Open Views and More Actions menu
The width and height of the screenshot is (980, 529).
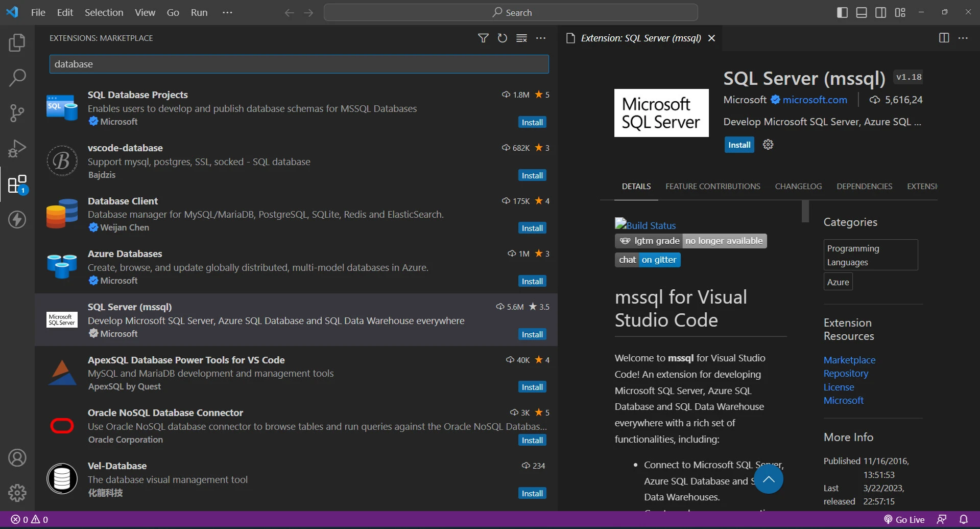coord(541,38)
